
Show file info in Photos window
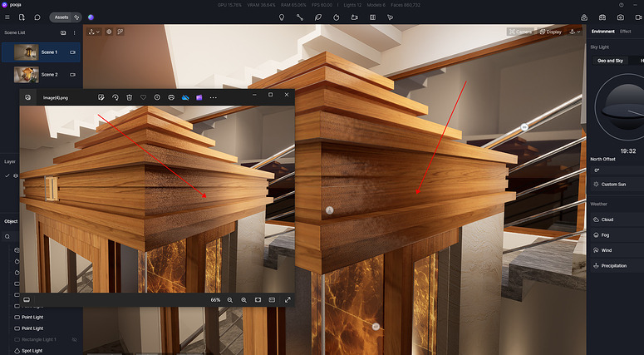157,97
